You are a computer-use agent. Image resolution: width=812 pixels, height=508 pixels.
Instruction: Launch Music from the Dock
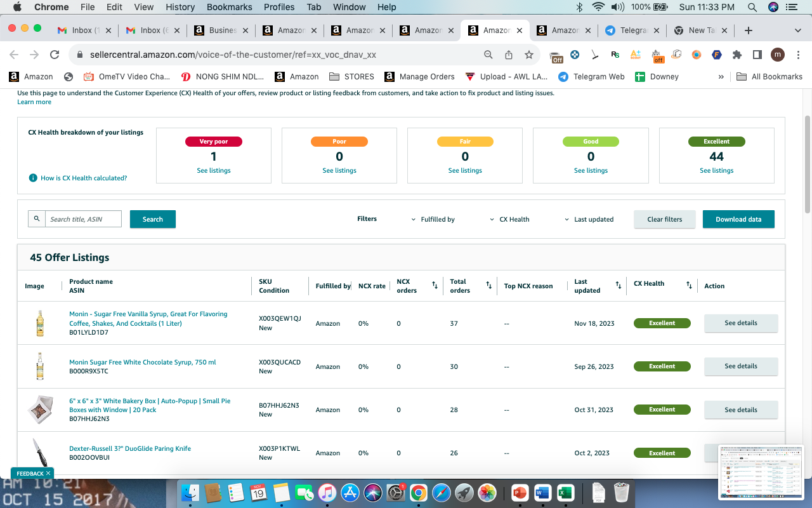[x=327, y=493]
